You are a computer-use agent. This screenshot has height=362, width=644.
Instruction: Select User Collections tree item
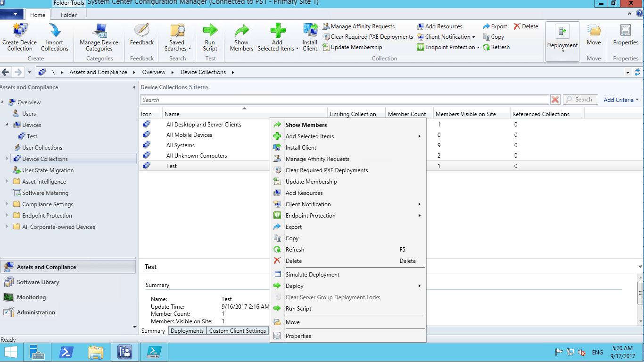pyautogui.click(x=42, y=148)
